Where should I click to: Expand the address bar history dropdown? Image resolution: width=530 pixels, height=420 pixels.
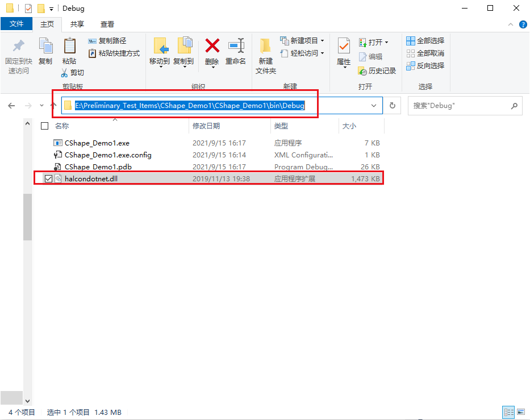click(374, 106)
